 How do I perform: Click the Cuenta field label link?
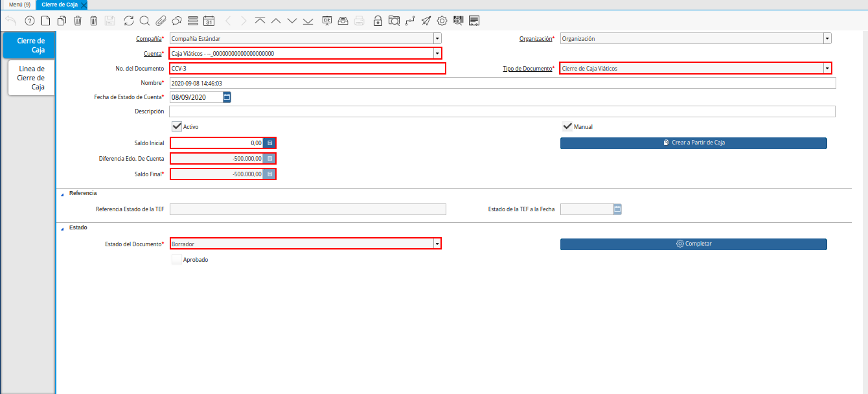pyautogui.click(x=152, y=53)
